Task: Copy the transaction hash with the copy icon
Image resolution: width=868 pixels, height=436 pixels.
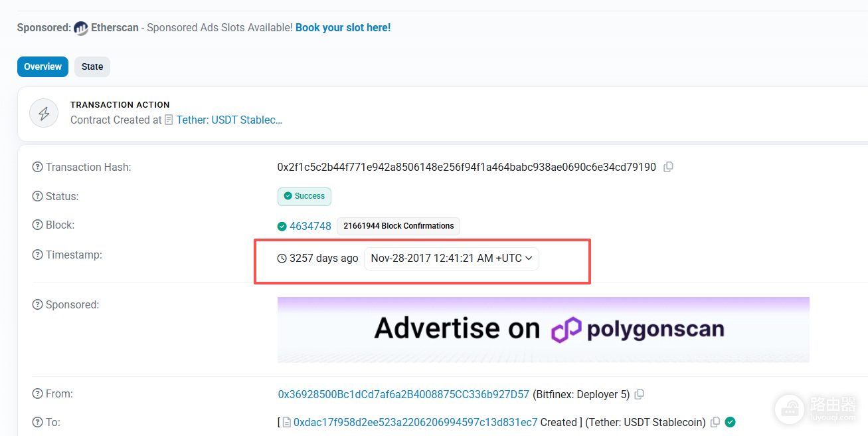Action: [669, 167]
